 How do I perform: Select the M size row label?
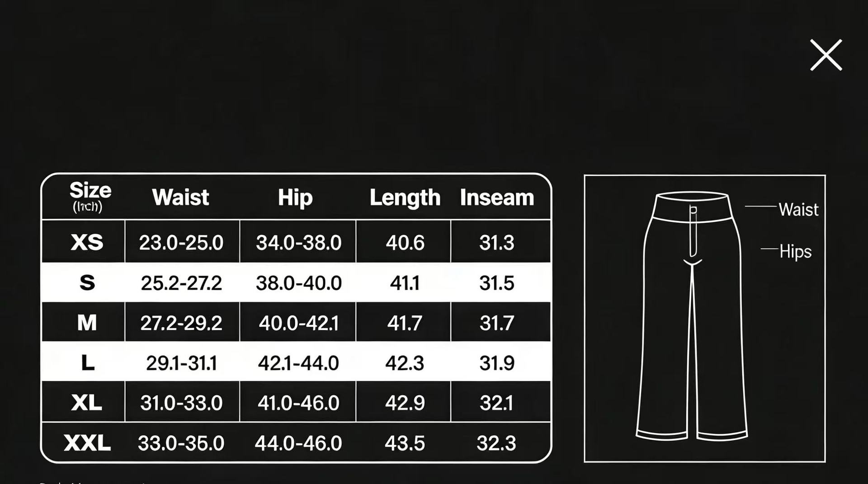87,323
